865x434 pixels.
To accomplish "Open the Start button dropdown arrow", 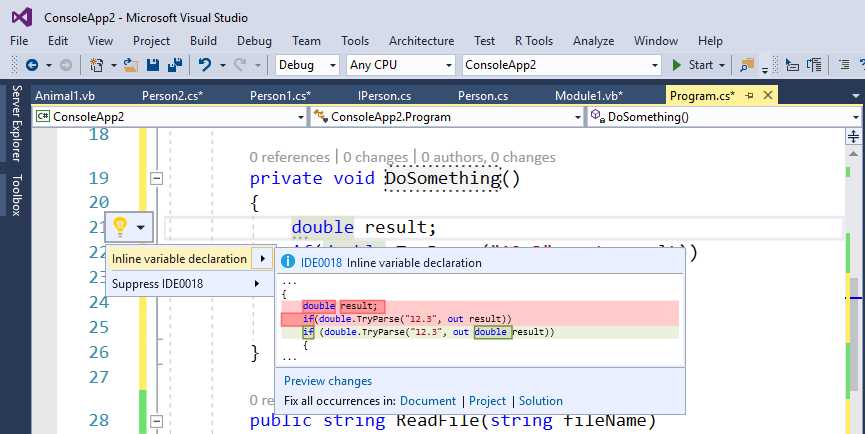I will click(722, 65).
